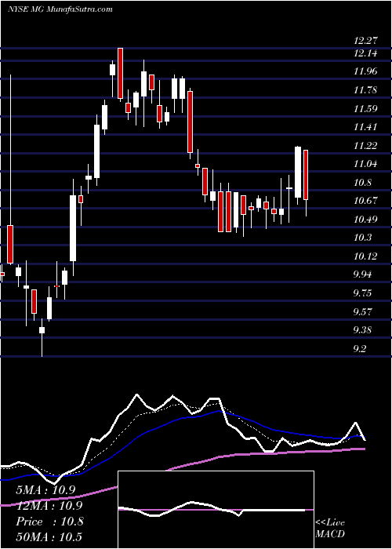Click the tall red candlestick peaking at 12.27
Image resolution: width=392 pixels, height=549 pixels.
120,73
